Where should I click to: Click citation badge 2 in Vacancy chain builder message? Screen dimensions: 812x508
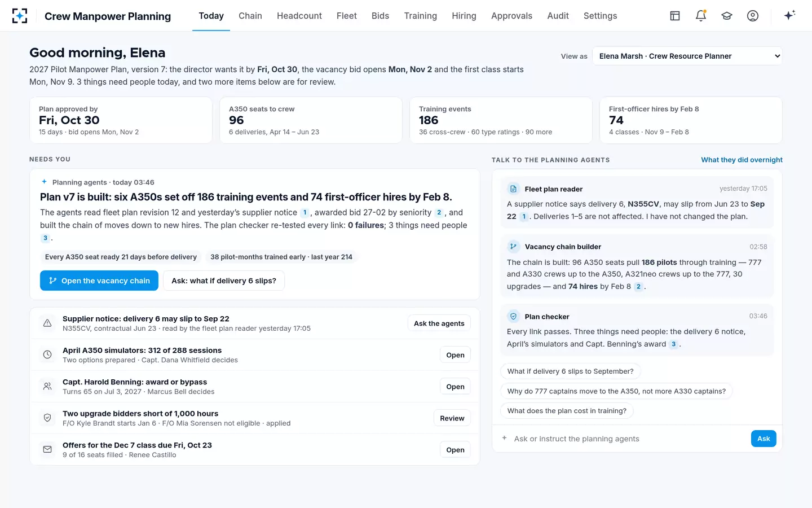click(x=638, y=287)
